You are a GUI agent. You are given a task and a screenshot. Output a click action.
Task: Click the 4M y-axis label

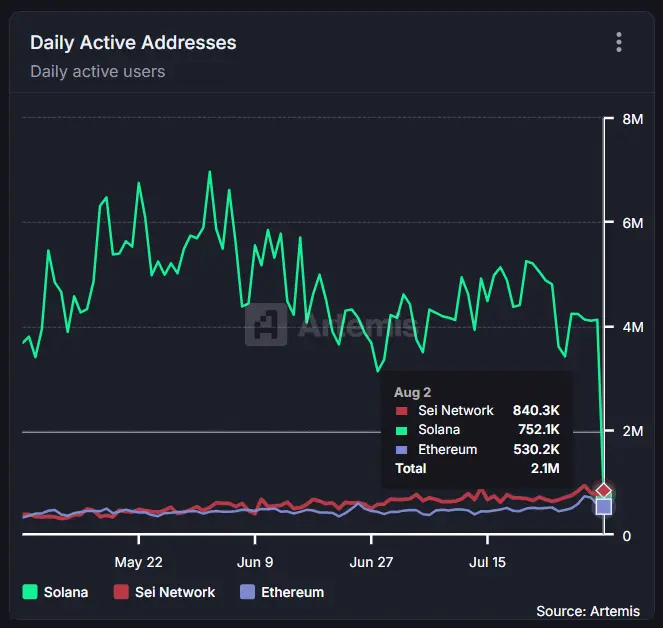[x=633, y=327]
